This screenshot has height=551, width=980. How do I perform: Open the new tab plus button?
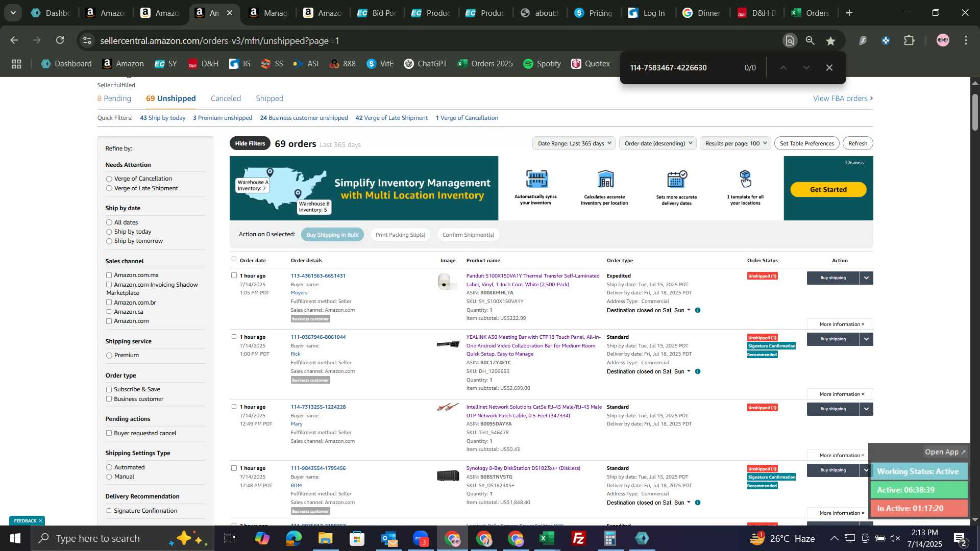click(x=849, y=13)
